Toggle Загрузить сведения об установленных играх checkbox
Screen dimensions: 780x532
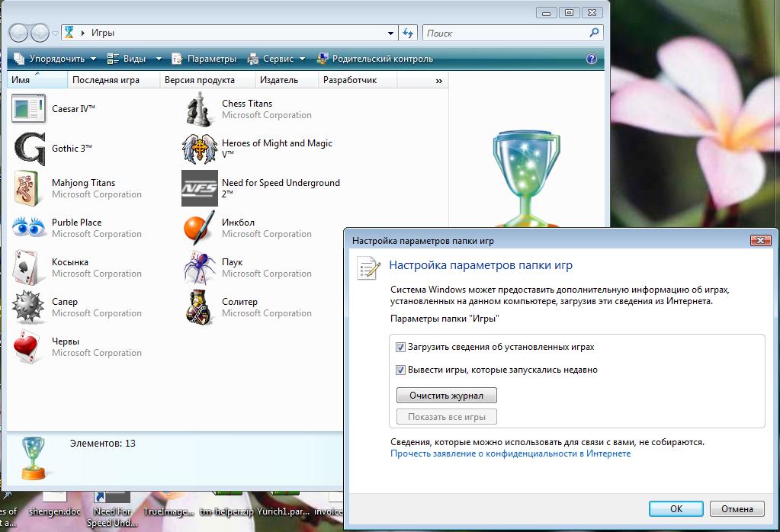[400, 347]
